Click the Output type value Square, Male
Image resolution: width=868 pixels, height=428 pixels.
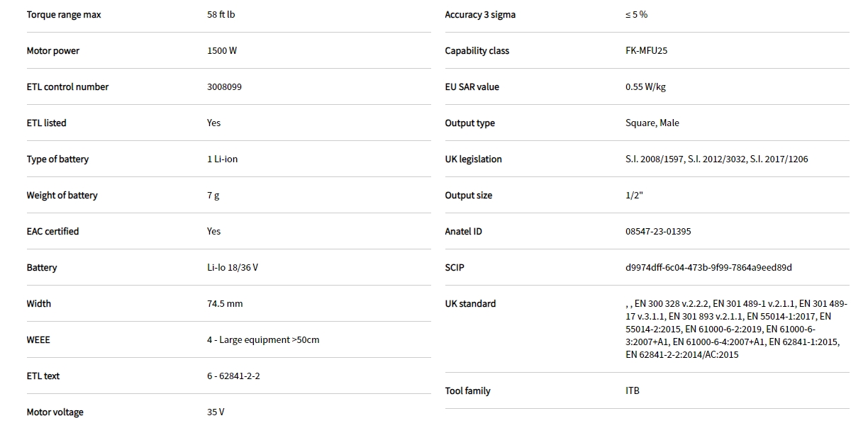click(x=652, y=123)
